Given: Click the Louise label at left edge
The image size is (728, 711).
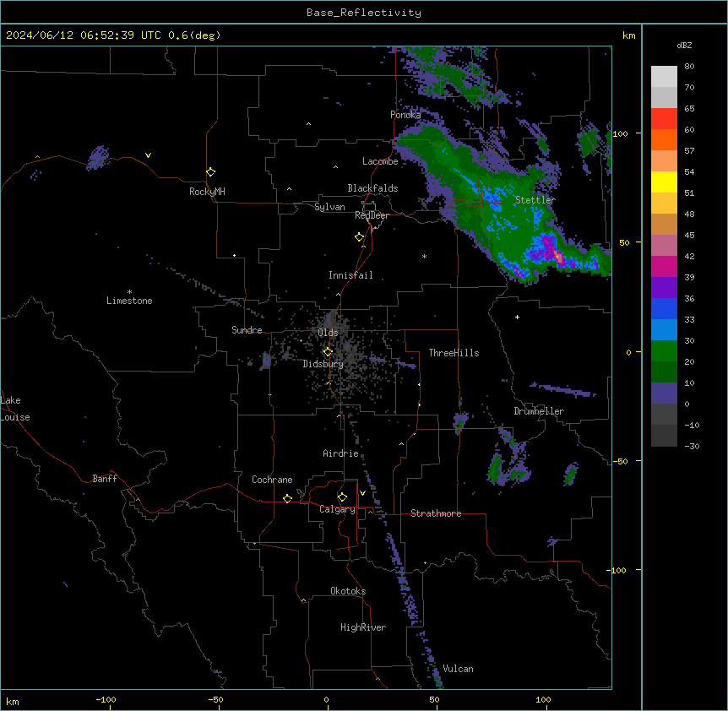Looking at the screenshot, I should pyautogui.click(x=15, y=417).
